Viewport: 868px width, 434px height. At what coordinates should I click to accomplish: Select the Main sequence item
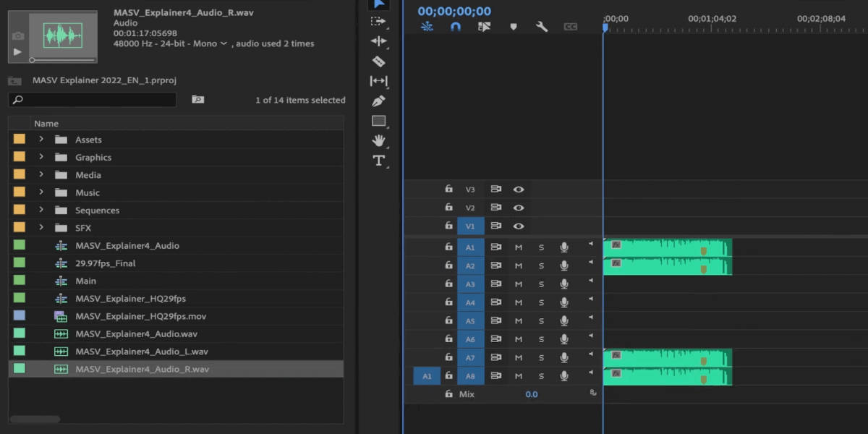click(85, 281)
